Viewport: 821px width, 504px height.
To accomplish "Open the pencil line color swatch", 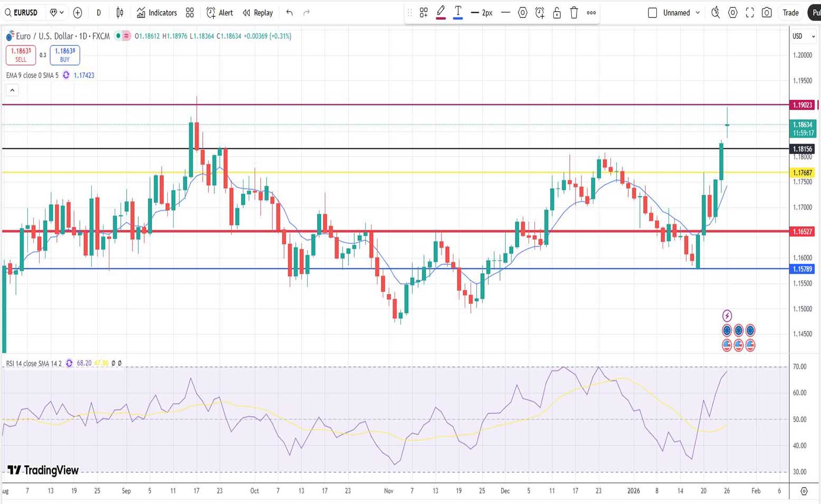I will point(441,13).
